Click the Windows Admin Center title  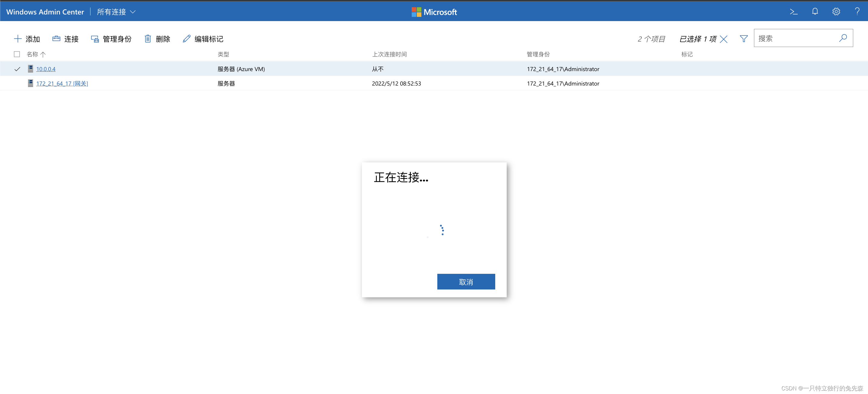pos(45,12)
